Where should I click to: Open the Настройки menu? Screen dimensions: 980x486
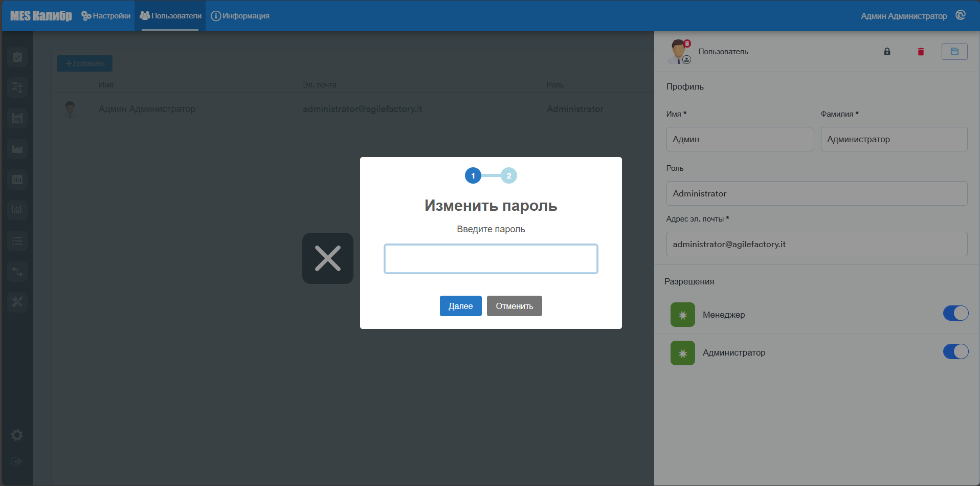[x=106, y=16]
